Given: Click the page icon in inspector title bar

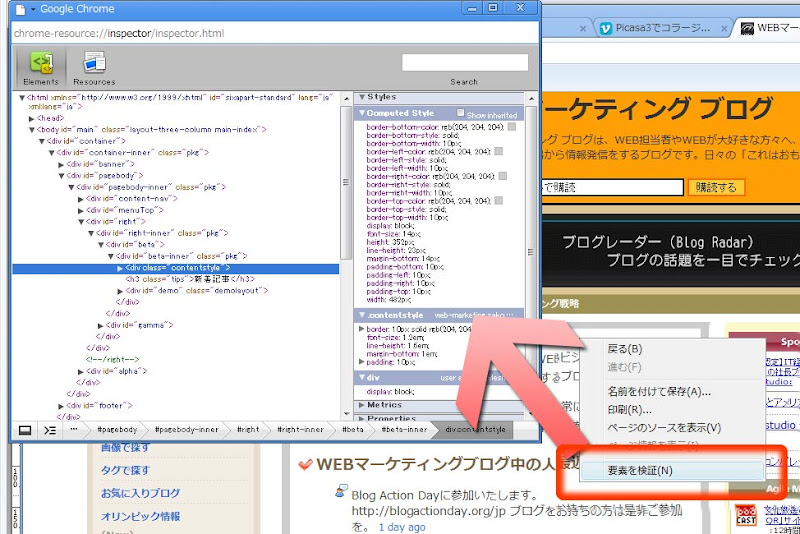Looking at the screenshot, I should click(20, 9).
